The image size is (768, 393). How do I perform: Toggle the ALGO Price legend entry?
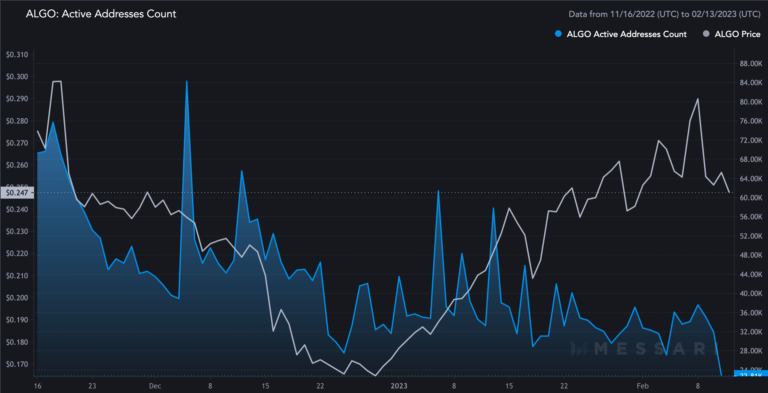pos(731,34)
